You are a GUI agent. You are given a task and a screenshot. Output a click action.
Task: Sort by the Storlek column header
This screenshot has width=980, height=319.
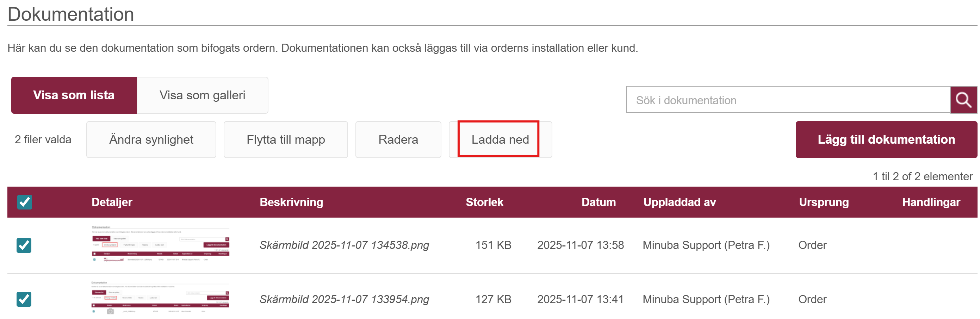[484, 202]
